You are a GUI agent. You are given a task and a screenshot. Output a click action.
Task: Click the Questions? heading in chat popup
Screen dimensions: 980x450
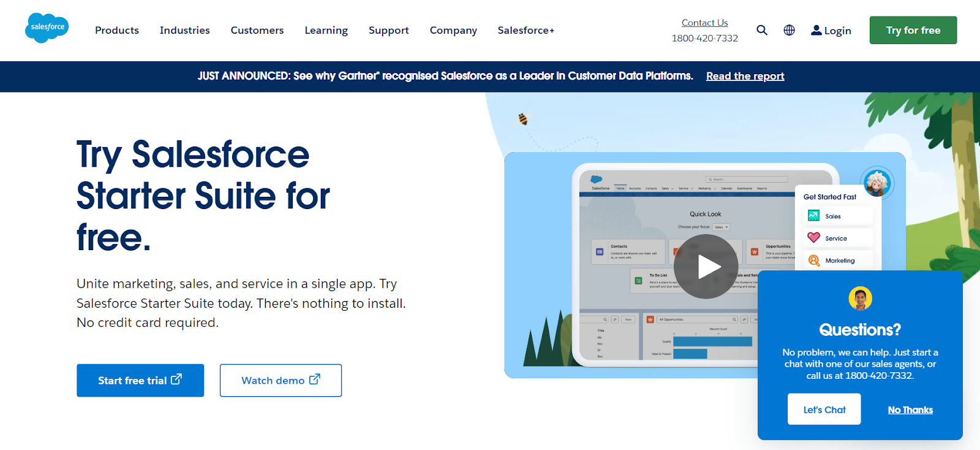point(860,330)
